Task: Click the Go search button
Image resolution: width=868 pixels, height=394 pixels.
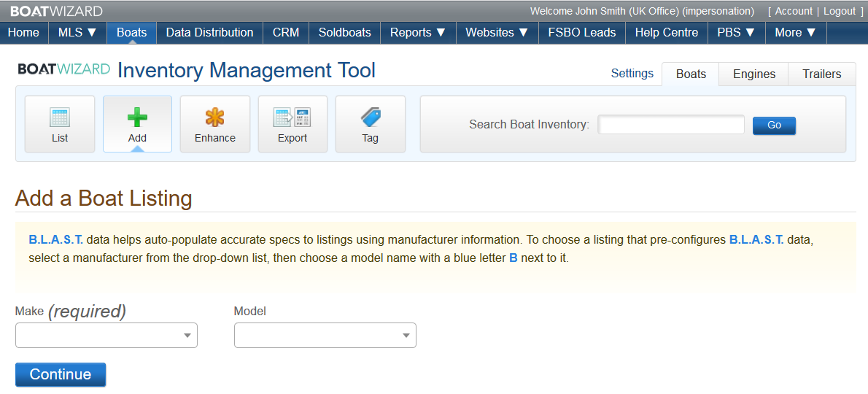Action: coord(774,125)
